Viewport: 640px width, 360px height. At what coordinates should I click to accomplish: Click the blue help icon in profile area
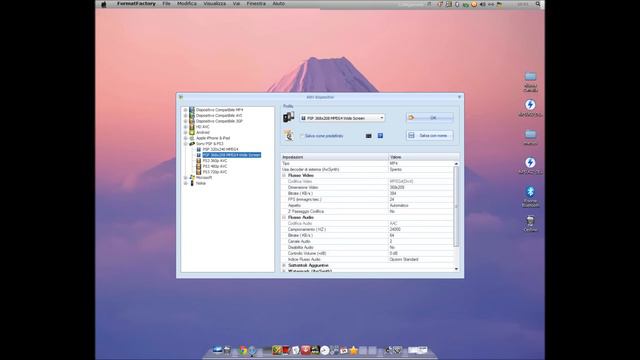coord(380,136)
